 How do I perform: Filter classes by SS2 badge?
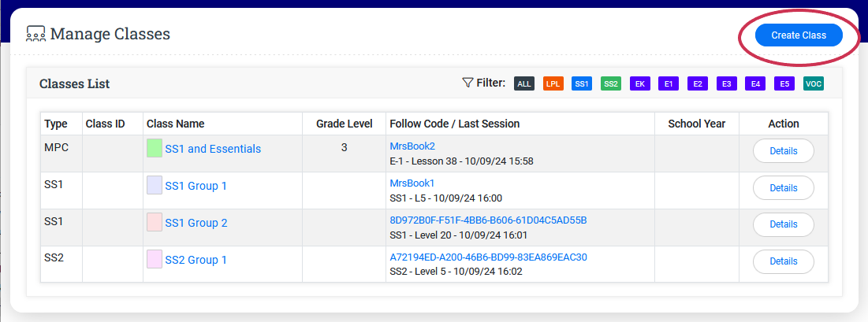pyautogui.click(x=610, y=83)
